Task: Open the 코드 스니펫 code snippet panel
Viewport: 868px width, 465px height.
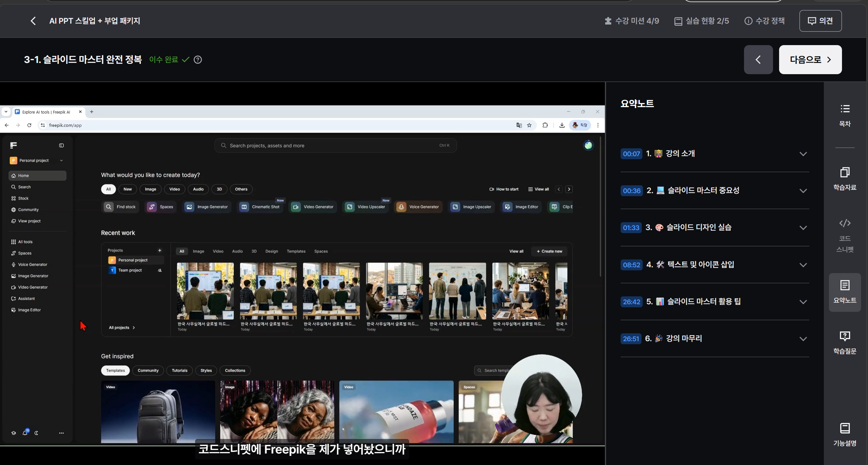Action: tap(845, 236)
